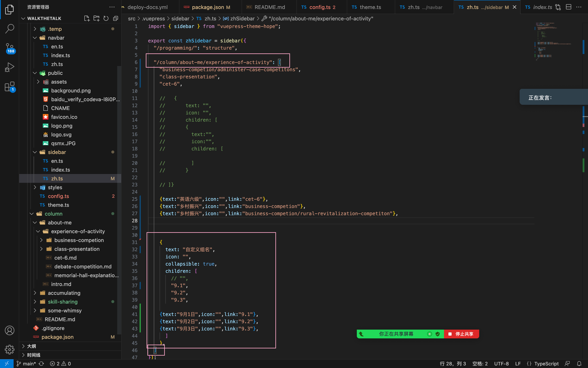The width and height of the screenshot is (588, 368).
Task: Split the editor layout
Action: click(x=569, y=7)
